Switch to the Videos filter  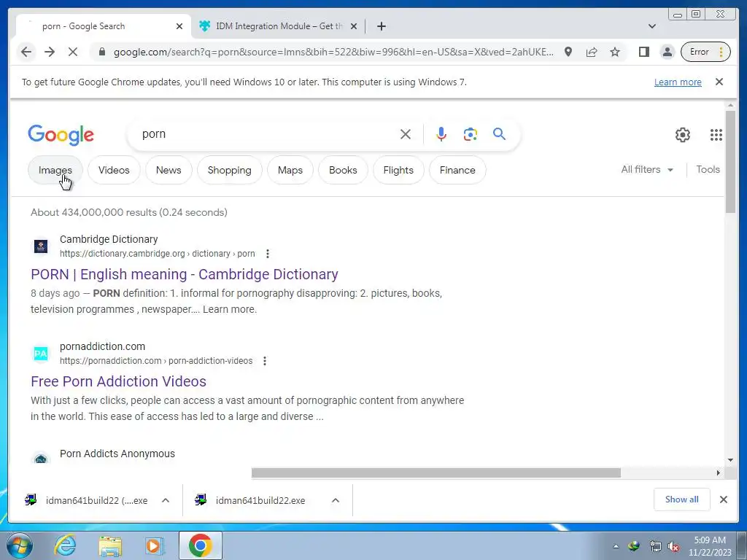tap(114, 170)
